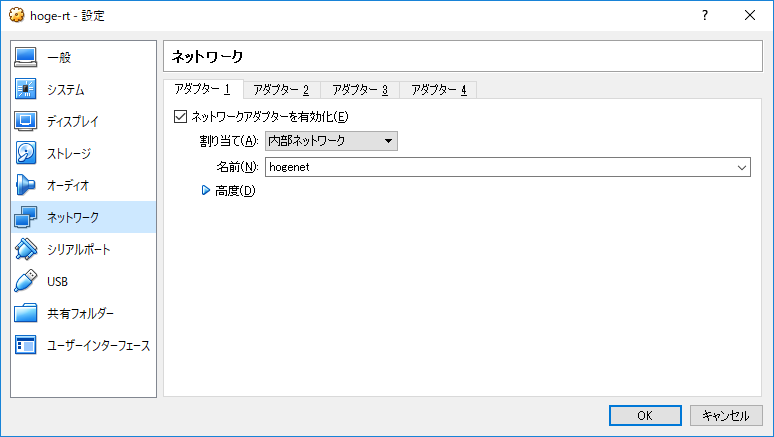Click the Serial Port (シリアルポート) connector icon
The image size is (774, 437).
point(25,249)
